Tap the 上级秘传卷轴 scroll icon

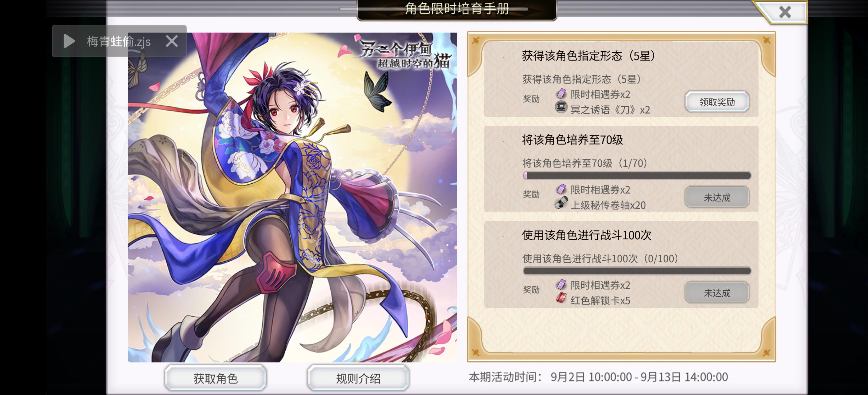pyautogui.click(x=561, y=203)
